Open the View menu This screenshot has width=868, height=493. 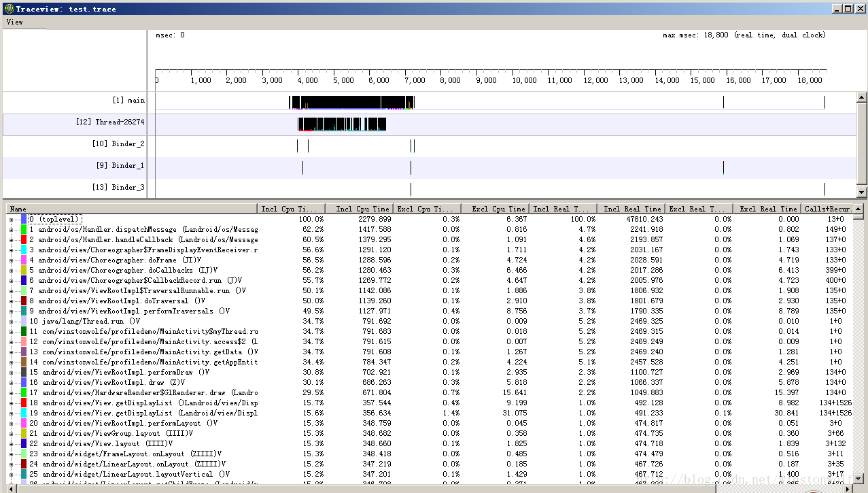click(x=14, y=22)
